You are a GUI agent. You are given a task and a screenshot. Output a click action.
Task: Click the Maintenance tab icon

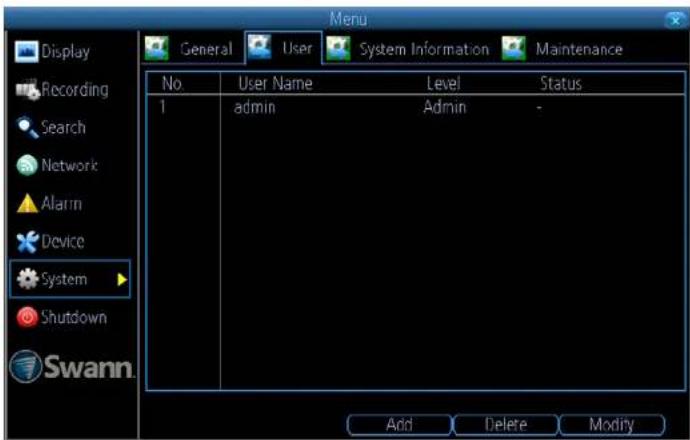point(514,48)
